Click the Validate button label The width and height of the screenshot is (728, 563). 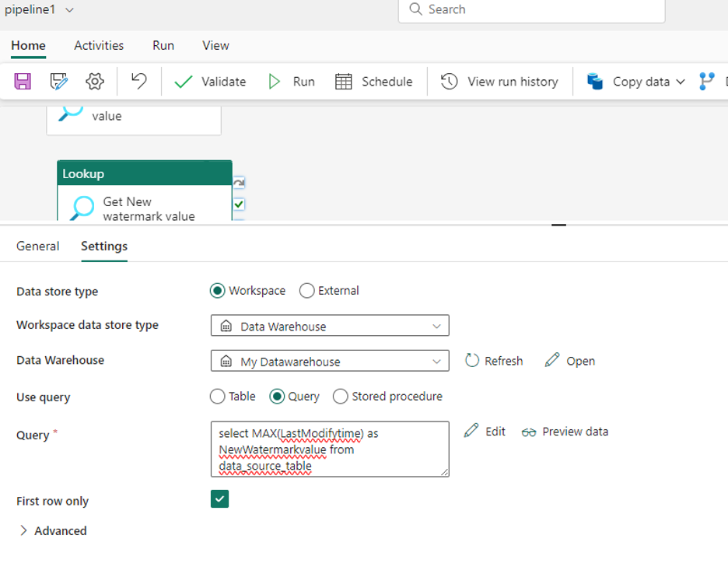tap(224, 82)
